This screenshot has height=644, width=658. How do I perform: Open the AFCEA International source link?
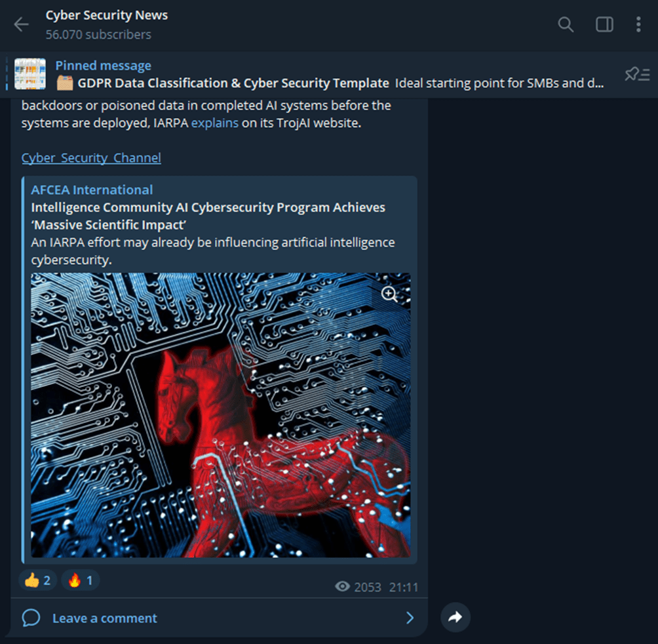(x=92, y=190)
